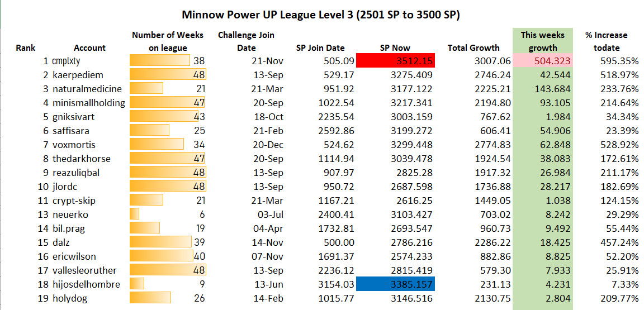This screenshot has width=644, height=310.
Task: Click account name 'voxmortis'
Action: [73, 145]
